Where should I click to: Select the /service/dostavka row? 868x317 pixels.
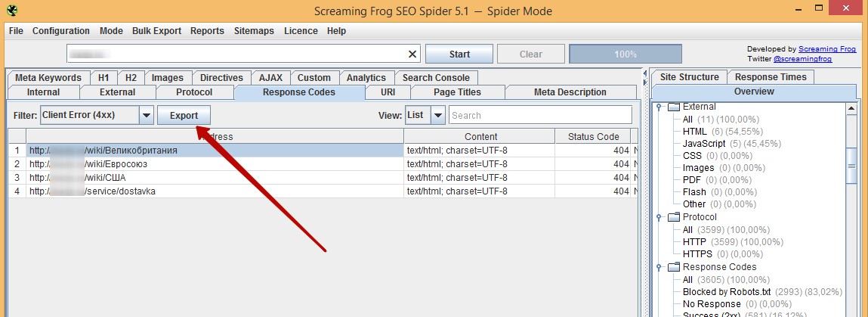tap(323, 191)
